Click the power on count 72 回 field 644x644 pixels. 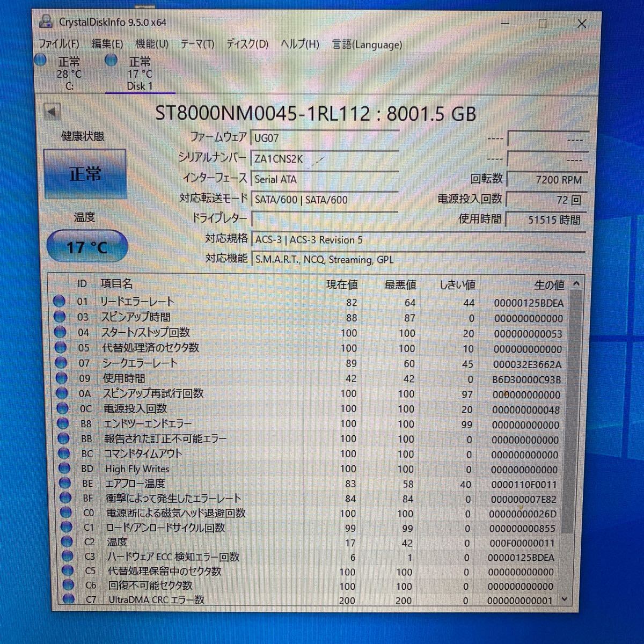click(x=547, y=200)
